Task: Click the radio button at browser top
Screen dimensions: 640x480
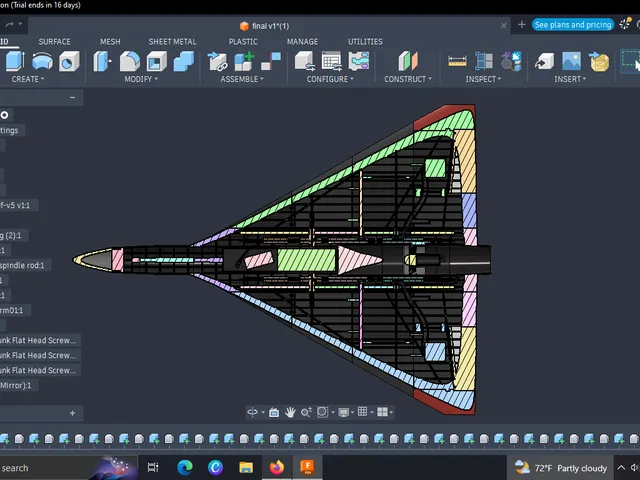Action: (x=4, y=115)
